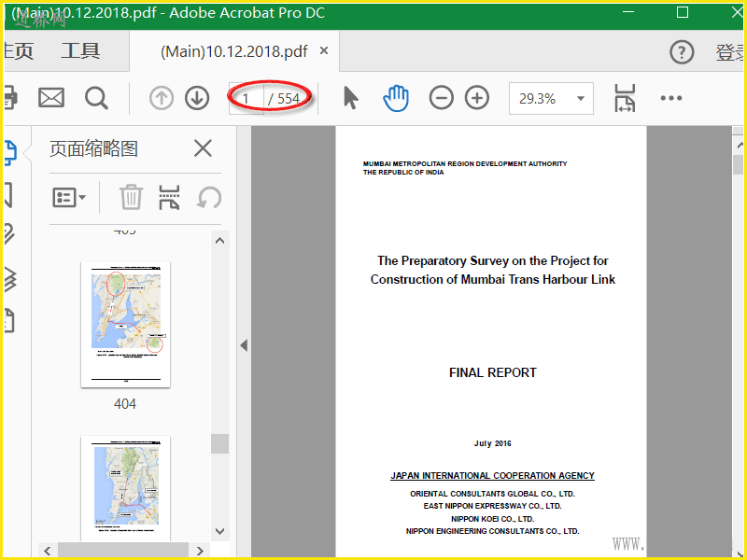
Task: Go to next page with down arrow
Action: coord(197,99)
